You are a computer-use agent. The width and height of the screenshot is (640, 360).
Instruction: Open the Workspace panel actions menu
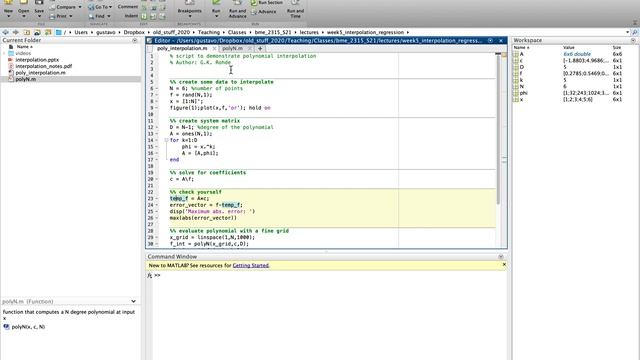click(x=633, y=40)
